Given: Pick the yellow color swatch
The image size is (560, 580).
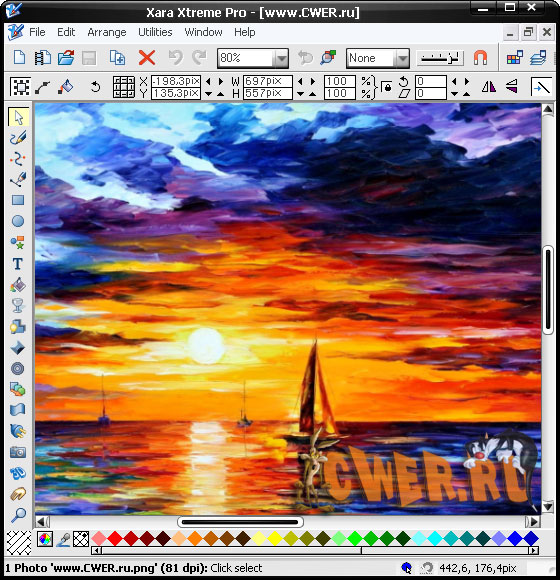Looking at the screenshot, I should 275,539.
